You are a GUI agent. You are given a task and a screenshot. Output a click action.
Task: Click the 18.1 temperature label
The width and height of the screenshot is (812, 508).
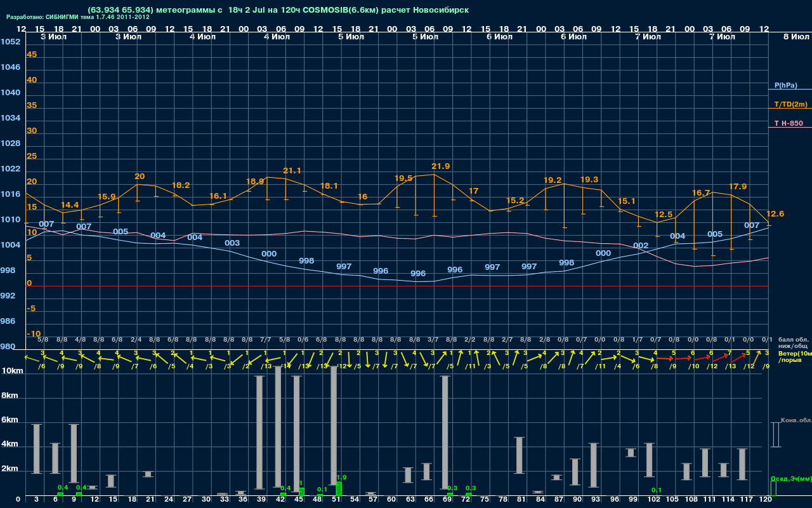[x=329, y=186]
